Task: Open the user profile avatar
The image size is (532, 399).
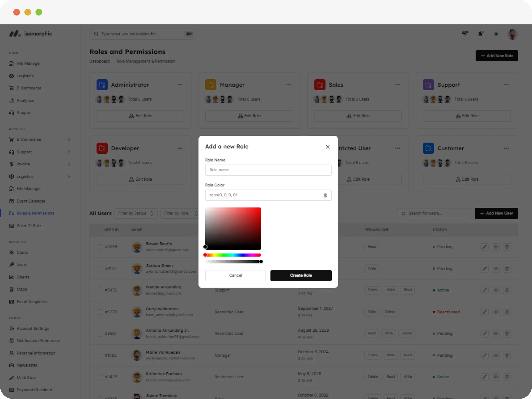Action: 512,34
